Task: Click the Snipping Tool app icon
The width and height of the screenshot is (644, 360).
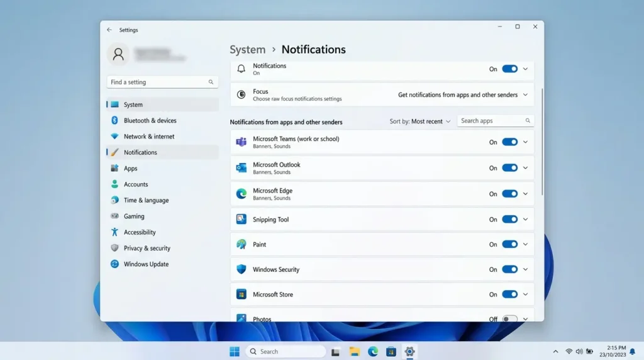Action: (241, 219)
